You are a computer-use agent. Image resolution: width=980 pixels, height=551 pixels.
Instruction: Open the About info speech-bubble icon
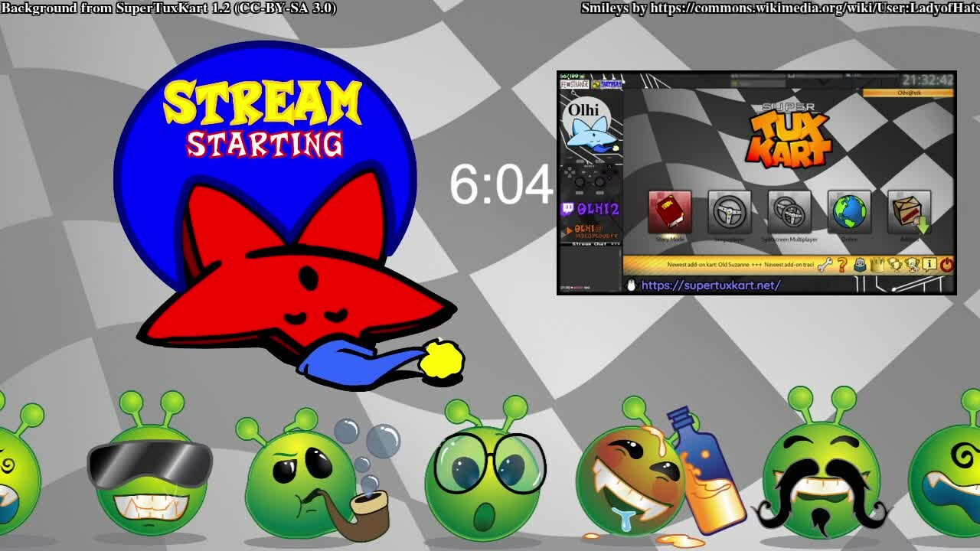(x=929, y=264)
